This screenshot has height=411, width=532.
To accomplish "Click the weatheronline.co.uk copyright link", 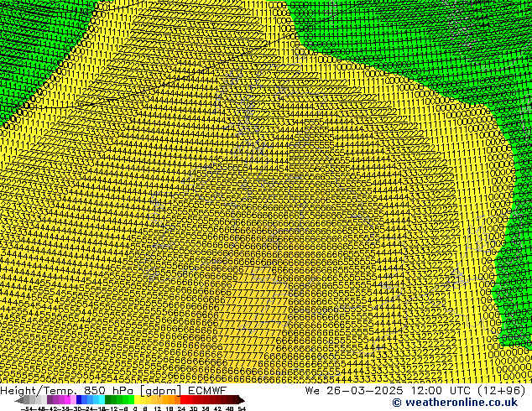I will click(x=455, y=403).
